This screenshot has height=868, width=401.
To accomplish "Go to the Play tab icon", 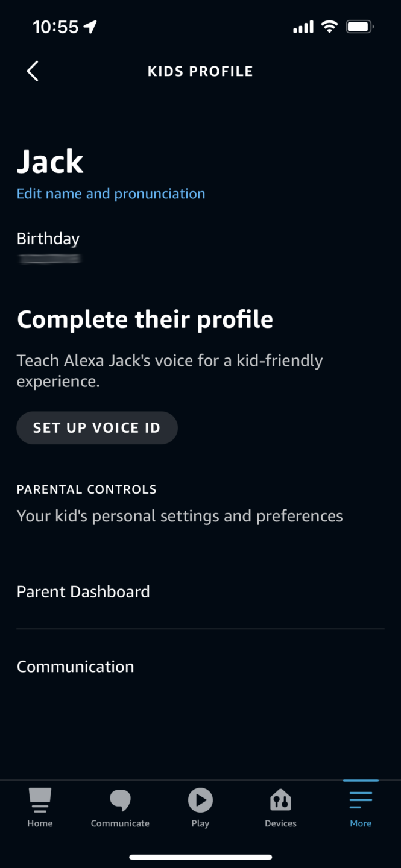I will pos(200,800).
